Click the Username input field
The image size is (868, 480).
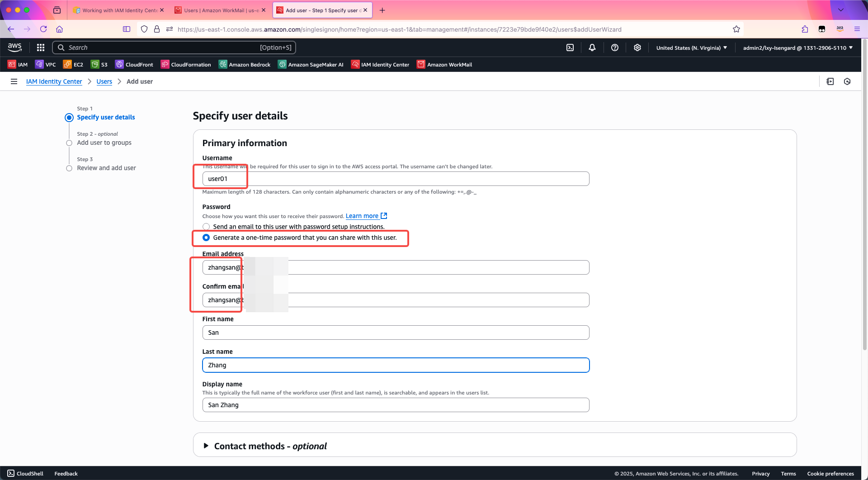tap(396, 179)
